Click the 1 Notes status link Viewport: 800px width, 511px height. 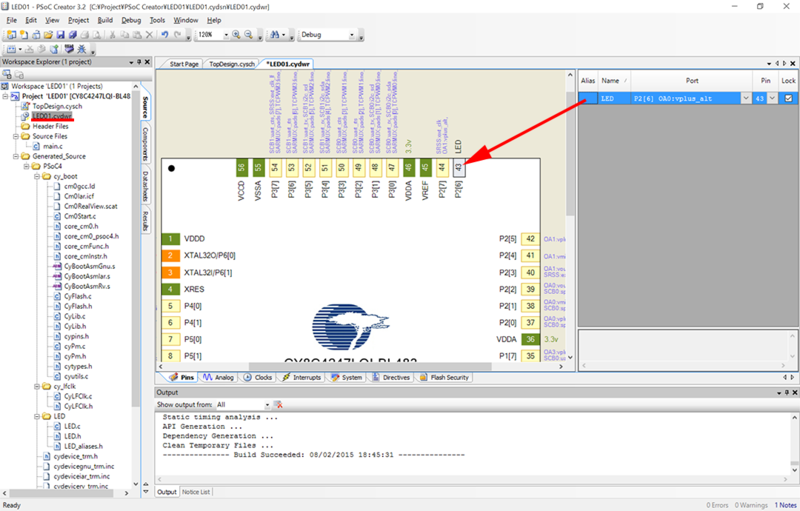click(x=785, y=505)
